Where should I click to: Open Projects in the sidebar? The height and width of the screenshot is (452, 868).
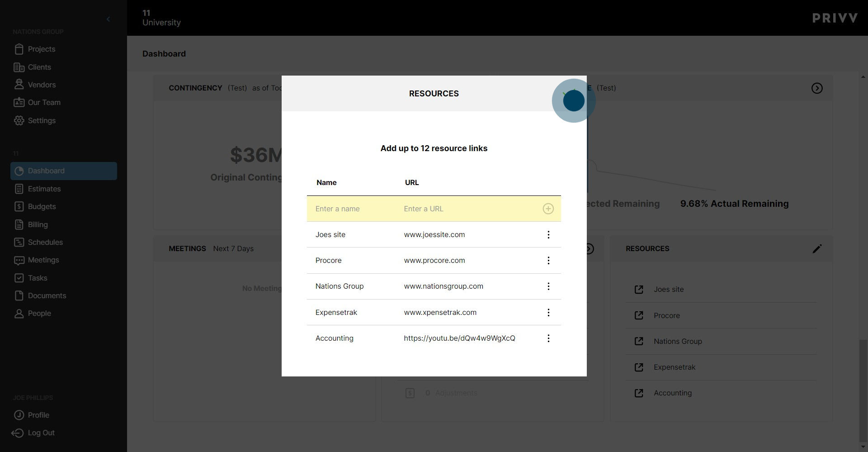tap(41, 49)
